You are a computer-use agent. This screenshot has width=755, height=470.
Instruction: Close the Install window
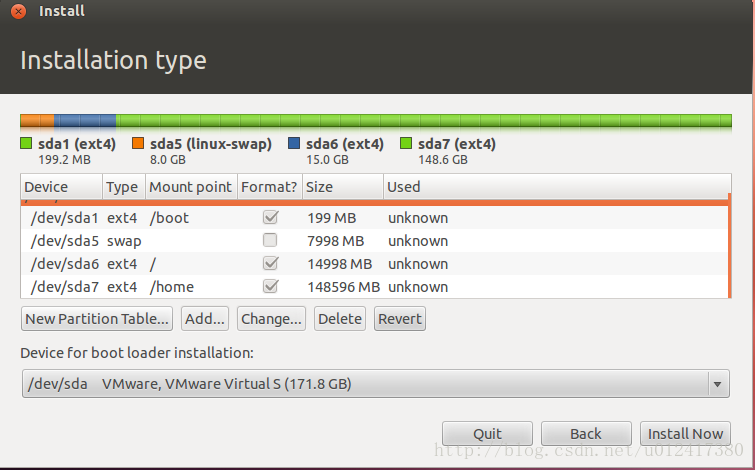pos(18,12)
